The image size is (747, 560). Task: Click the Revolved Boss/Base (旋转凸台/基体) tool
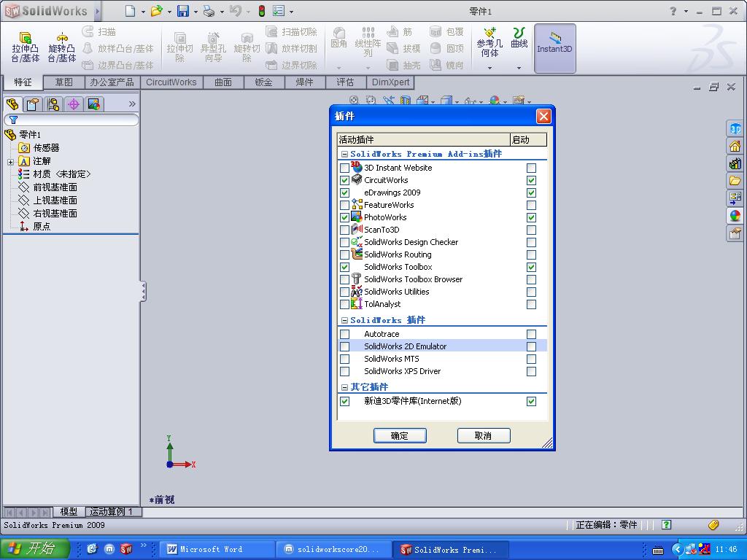click(x=61, y=47)
